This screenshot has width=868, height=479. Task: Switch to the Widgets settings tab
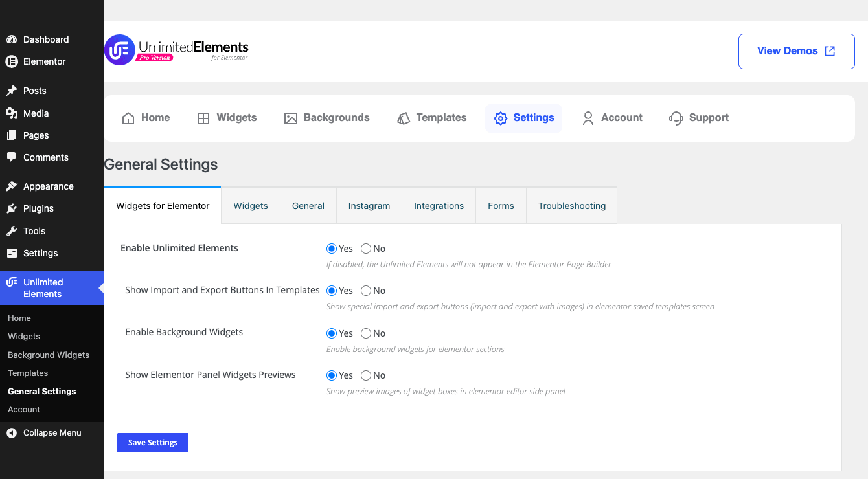251,206
